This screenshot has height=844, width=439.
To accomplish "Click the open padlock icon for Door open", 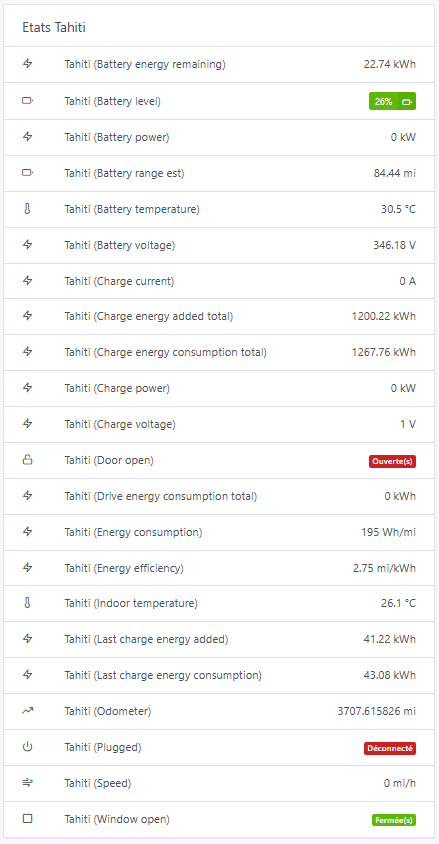I will (x=27, y=460).
